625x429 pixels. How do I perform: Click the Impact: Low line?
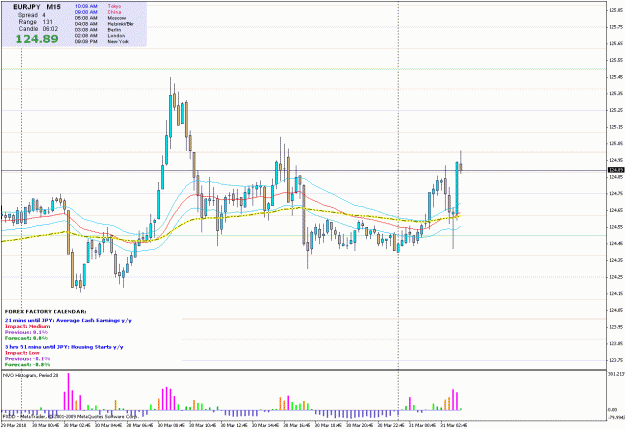tap(24, 353)
